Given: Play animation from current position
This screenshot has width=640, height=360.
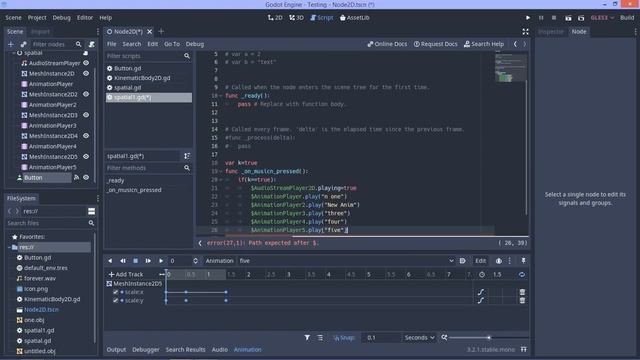Looking at the screenshot, I should click(x=161, y=261).
